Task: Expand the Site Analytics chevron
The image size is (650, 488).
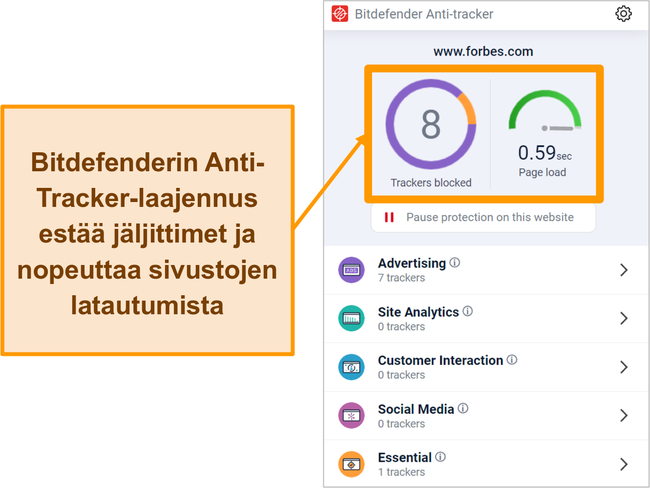Action: [623, 318]
